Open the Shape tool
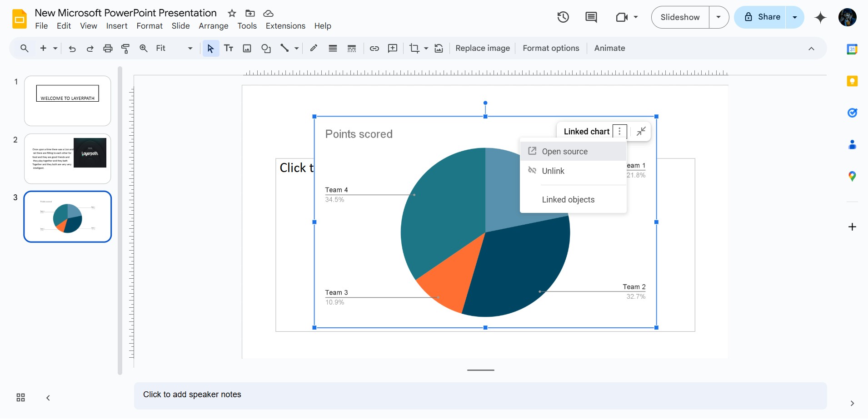The height and width of the screenshot is (419, 868). coord(266,48)
